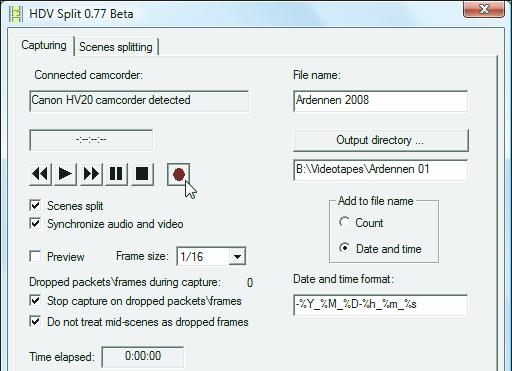Click the dropped packets counter value 0
The image size is (512, 371).
250,283
